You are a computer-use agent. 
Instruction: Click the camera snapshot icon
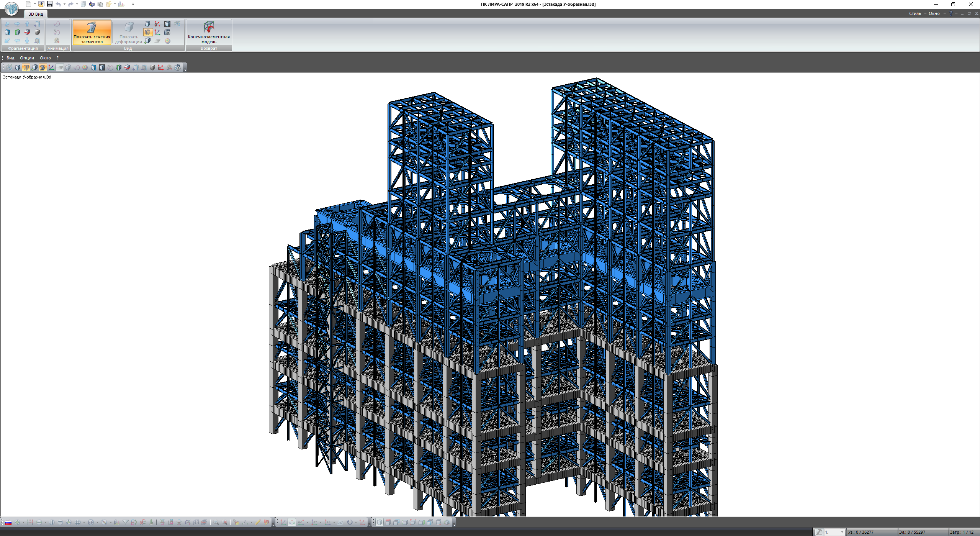point(100,4)
